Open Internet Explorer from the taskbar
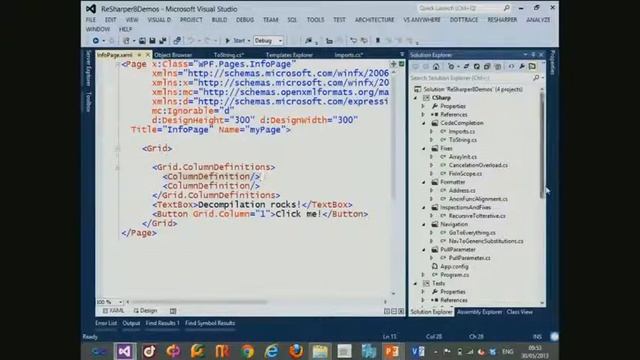 271,351
